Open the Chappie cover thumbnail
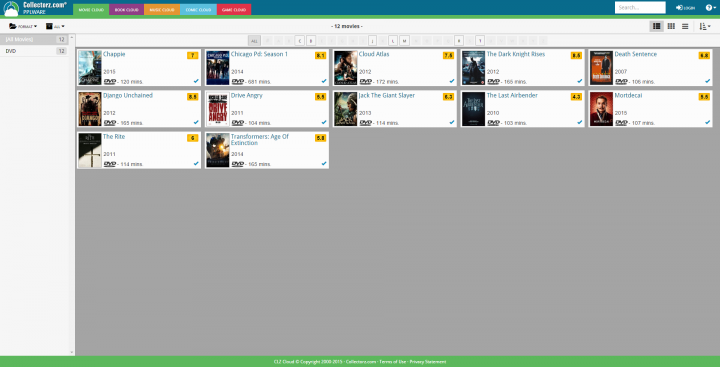Viewport: 720px width, 367px height. click(x=90, y=68)
